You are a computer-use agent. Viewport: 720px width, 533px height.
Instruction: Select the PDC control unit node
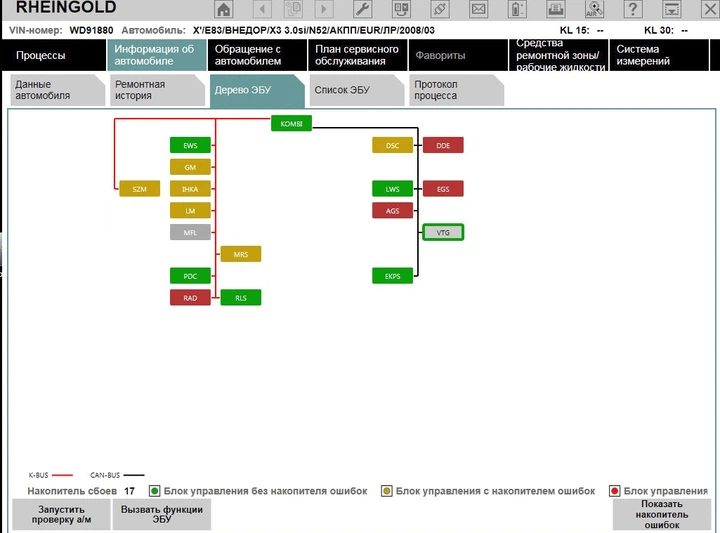click(x=190, y=276)
